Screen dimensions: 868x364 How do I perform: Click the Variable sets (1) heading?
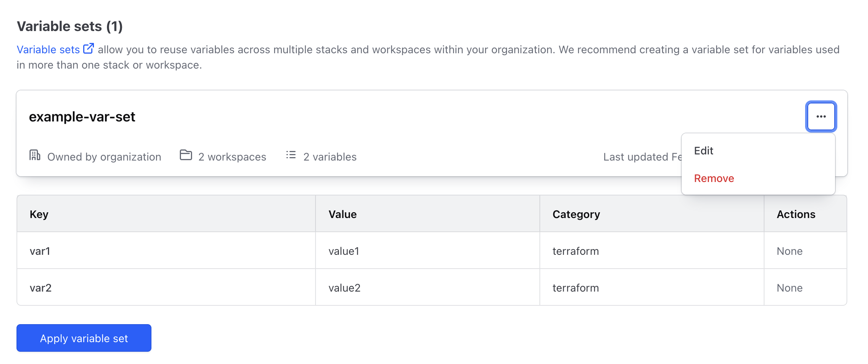70,26
